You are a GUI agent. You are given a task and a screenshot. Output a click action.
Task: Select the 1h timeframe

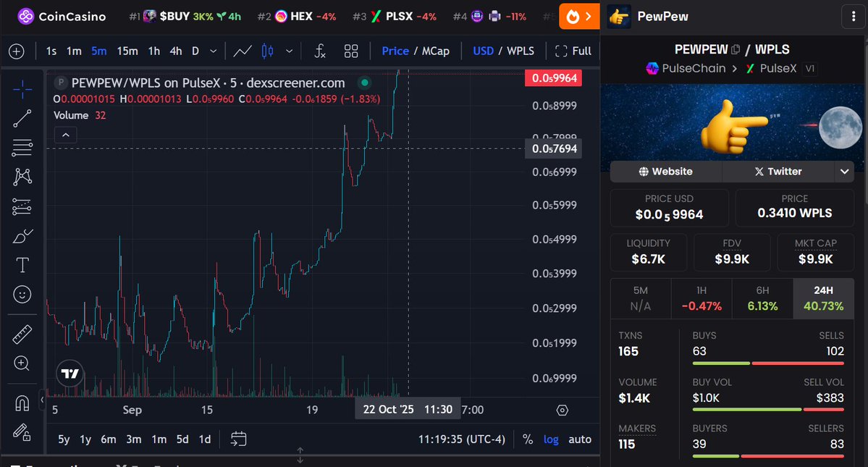click(x=154, y=51)
